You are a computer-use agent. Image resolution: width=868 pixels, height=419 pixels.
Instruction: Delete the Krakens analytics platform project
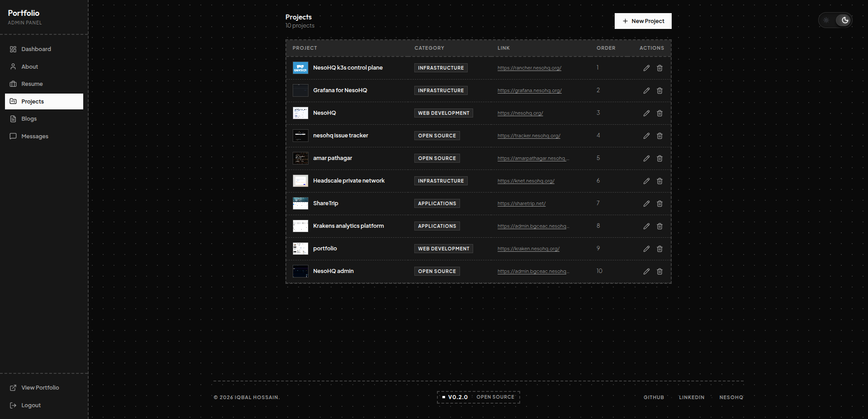pyautogui.click(x=659, y=226)
